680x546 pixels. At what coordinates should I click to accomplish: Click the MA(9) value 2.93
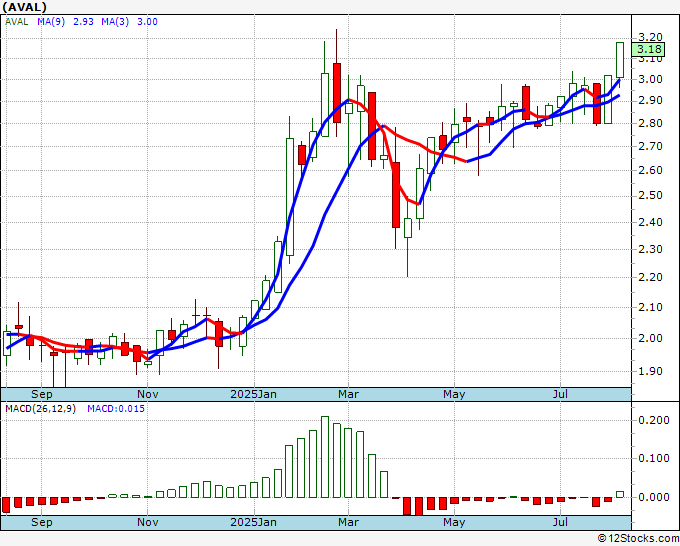[x=83, y=22]
